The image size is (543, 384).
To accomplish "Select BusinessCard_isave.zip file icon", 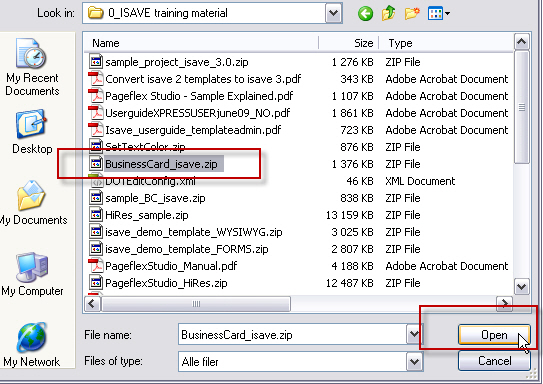I will pos(96,163).
